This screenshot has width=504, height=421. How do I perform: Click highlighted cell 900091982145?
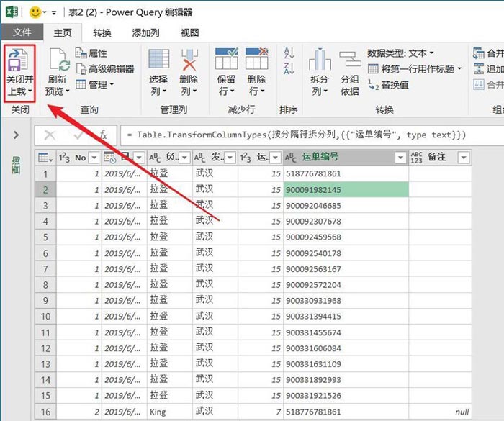(346, 189)
